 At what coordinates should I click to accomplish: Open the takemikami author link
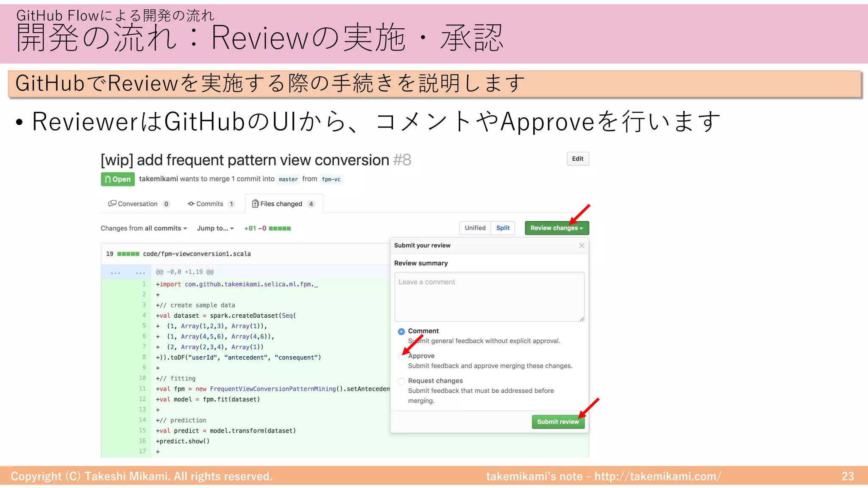pyautogui.click(x=159, y=179)
